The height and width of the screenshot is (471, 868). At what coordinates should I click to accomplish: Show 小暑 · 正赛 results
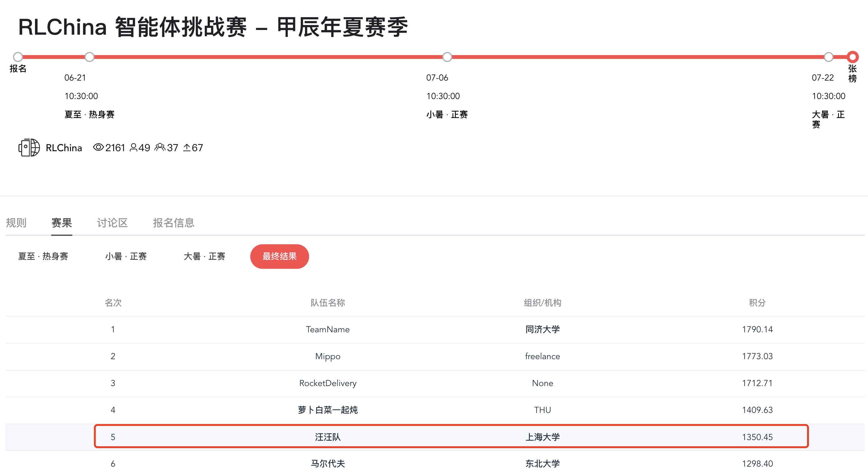point(126,256)
